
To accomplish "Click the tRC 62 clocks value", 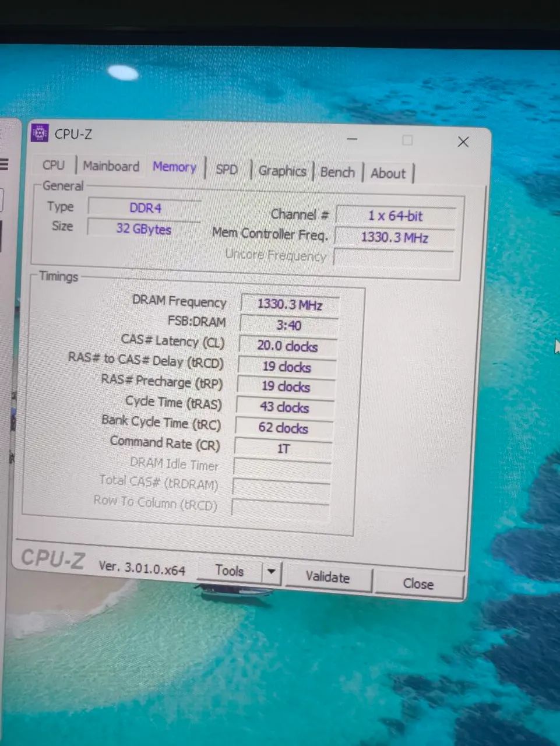I will [283, 428].
